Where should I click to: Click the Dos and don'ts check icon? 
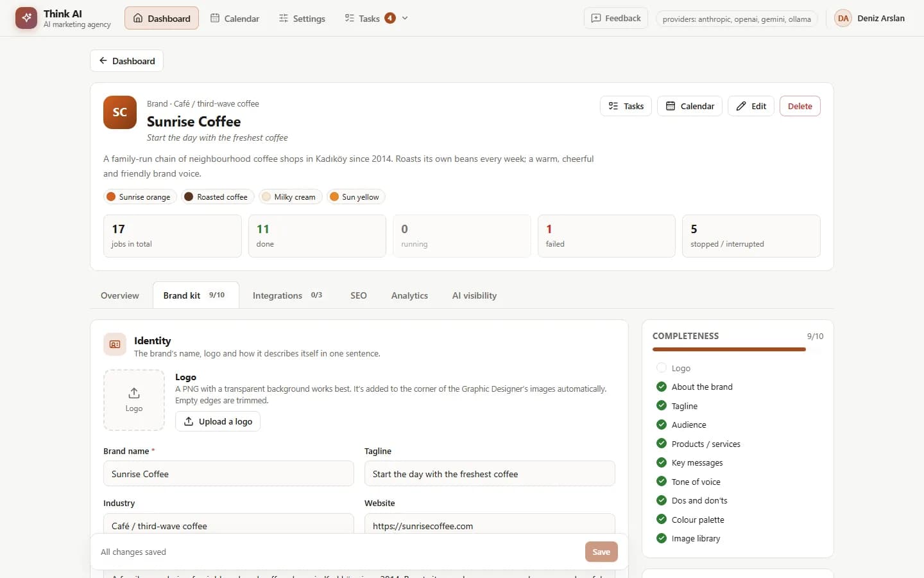662,500
